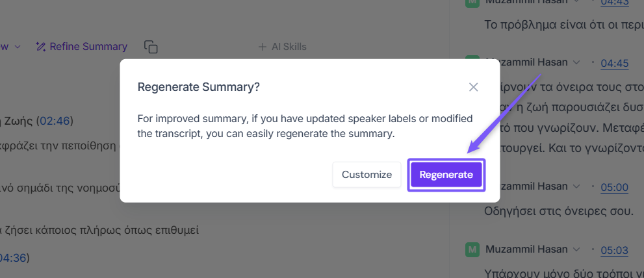Viewport: 644px width, 278px height.
Task: Click the Customize button in dialog
Action: (x=367, y=175)
